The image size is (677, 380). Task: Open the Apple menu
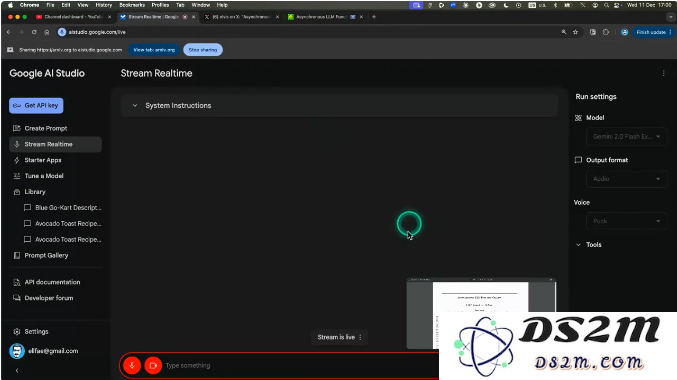10,5
